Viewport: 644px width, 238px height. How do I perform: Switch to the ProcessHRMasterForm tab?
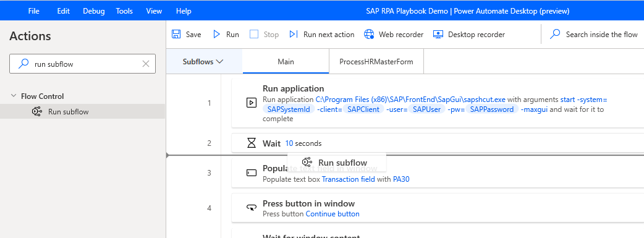tap(376, 62)
